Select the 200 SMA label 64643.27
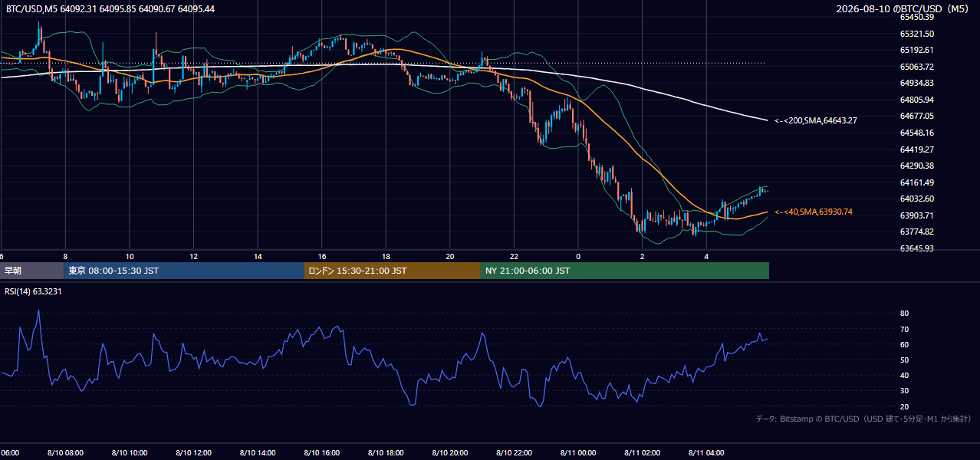The width and height of the screenshot is (980, 460). coord(815,120)
